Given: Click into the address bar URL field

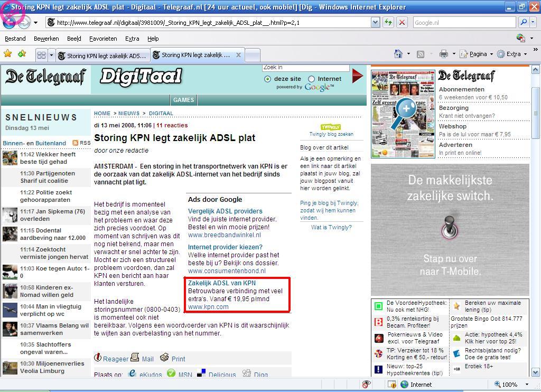Looking at the screenshot, I should [x=209, y=23].
